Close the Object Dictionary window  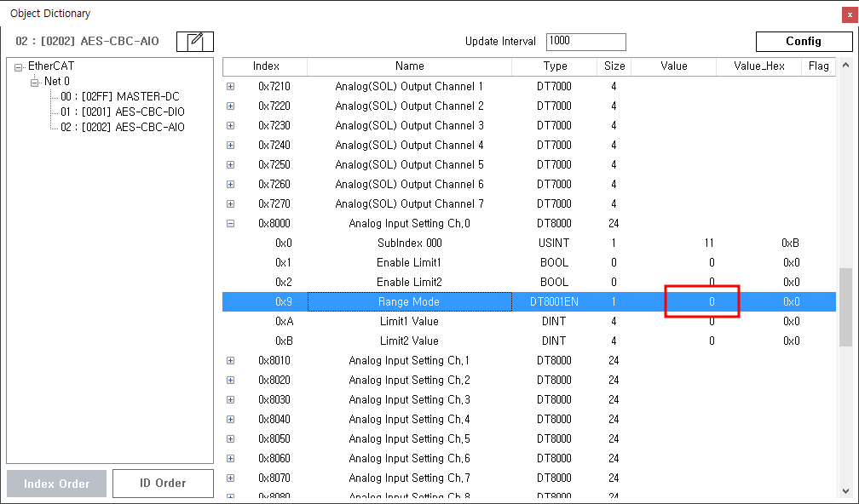tap(849, 14)
